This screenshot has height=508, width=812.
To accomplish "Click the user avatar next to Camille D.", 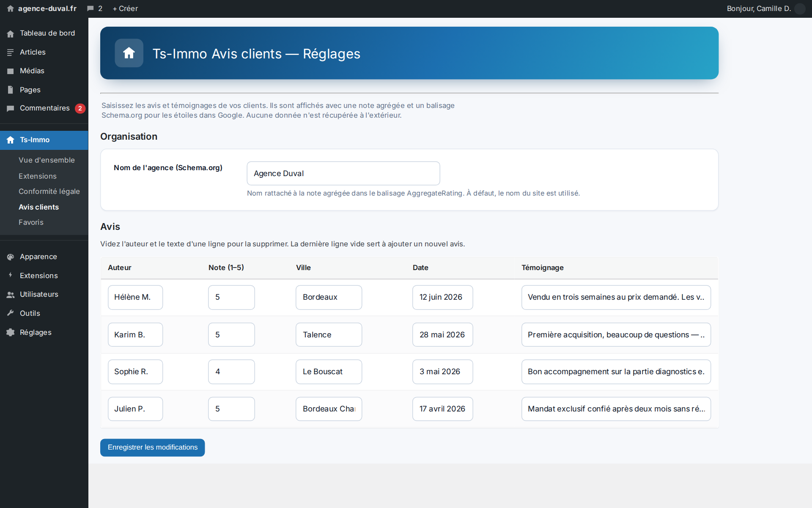I will tap(800, 8).
